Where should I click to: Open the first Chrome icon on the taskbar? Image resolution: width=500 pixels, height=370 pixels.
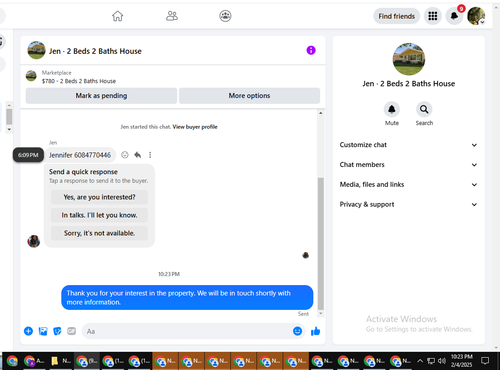(12, 361)
